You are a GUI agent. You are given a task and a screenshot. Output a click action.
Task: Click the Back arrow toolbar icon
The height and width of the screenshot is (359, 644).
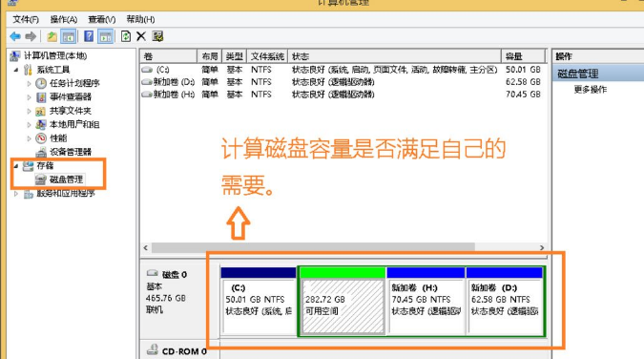[15, 36]
